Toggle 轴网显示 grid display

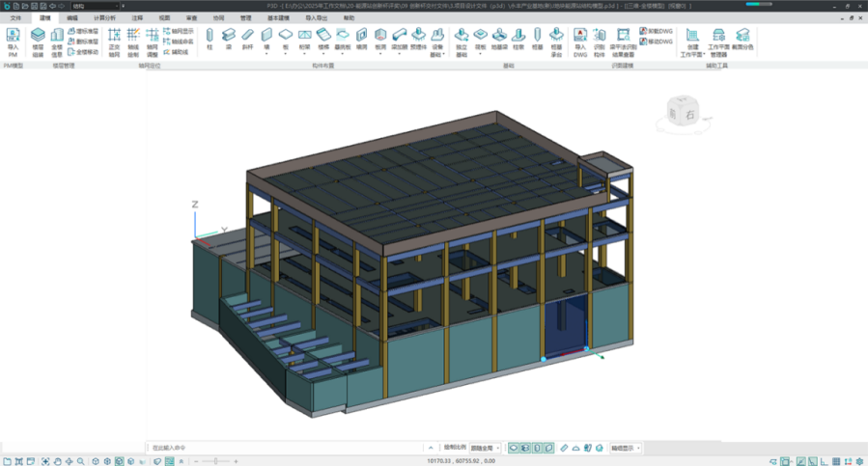[x=178, y=31]
